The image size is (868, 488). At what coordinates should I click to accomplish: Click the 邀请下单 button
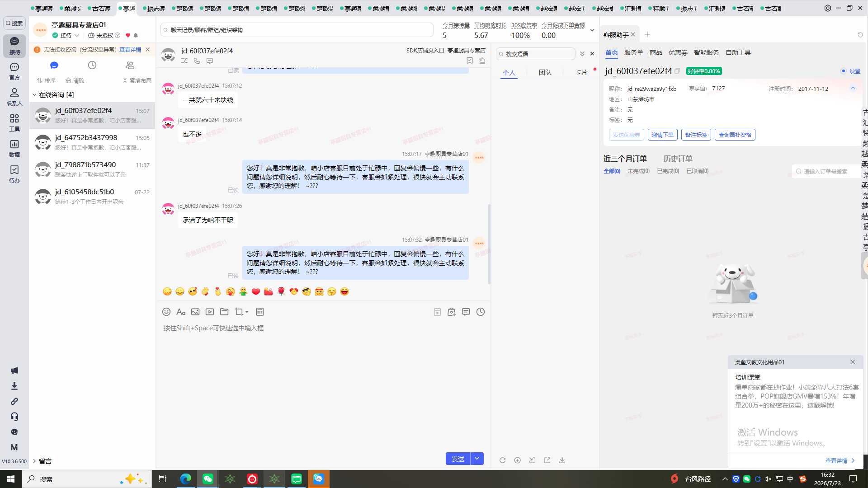click(663, 135)
